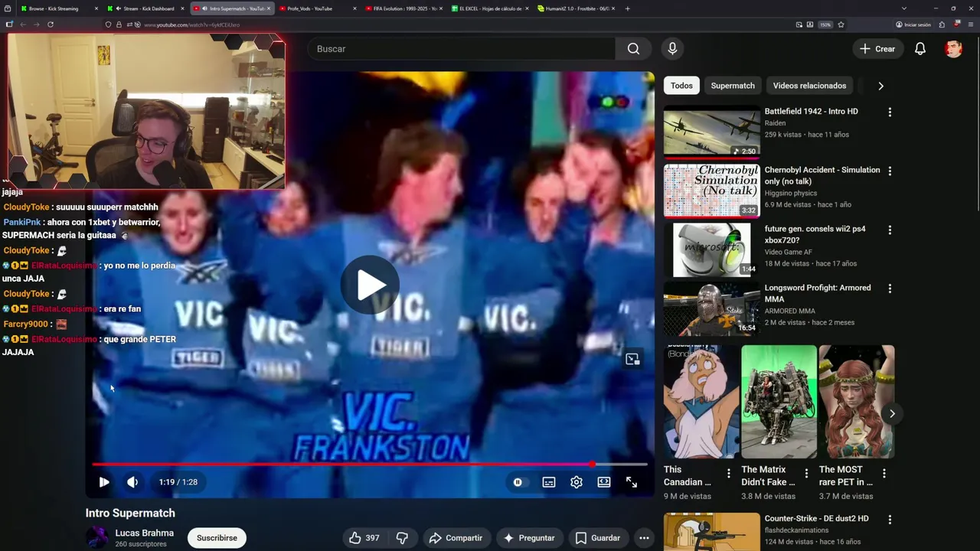Open Longsword Profight Armored MMA title
980x551 pixels.
(818, 293)
